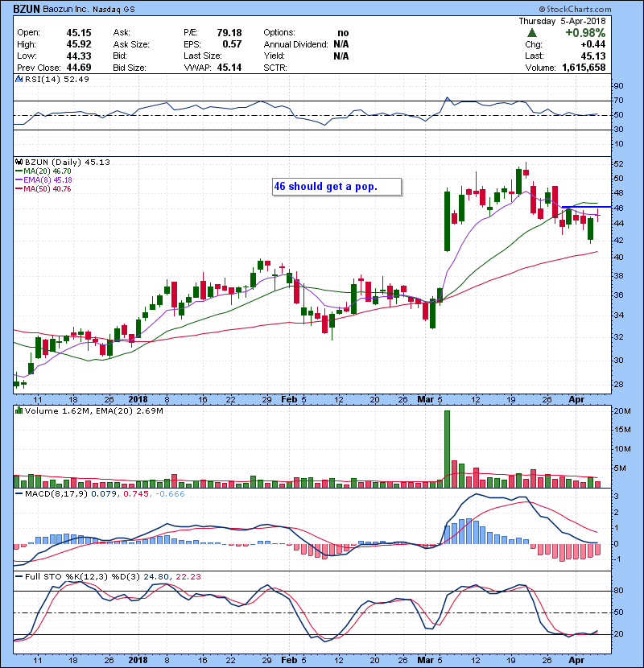Click the RSI(14) 52.49 panel label
The image size is (644, 668).
pyautogui.click(x=57, y=79)
